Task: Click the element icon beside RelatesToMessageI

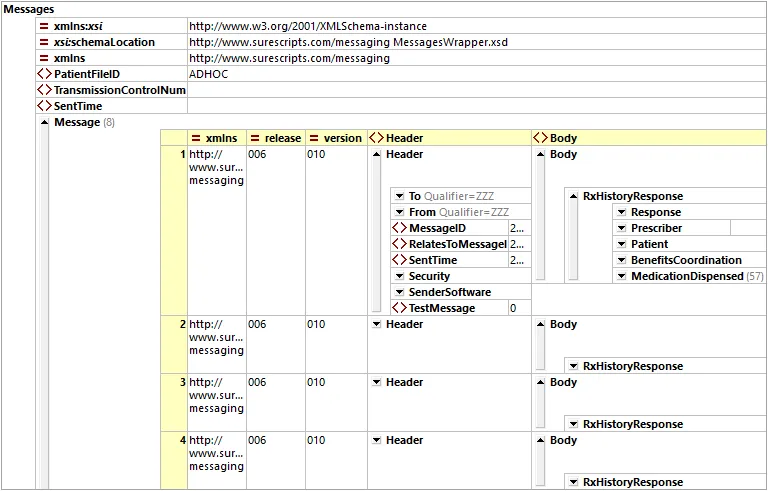Action: (399, 244)
